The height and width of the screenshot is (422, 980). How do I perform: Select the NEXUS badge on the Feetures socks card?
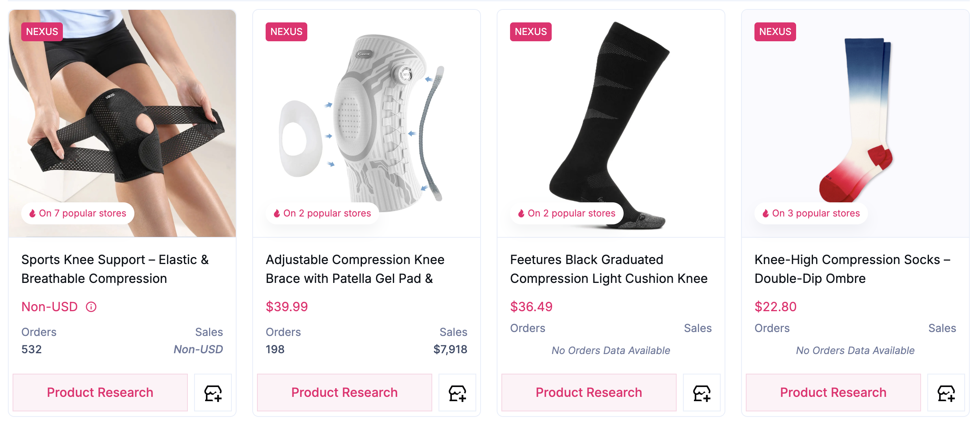tap(530, 32)
